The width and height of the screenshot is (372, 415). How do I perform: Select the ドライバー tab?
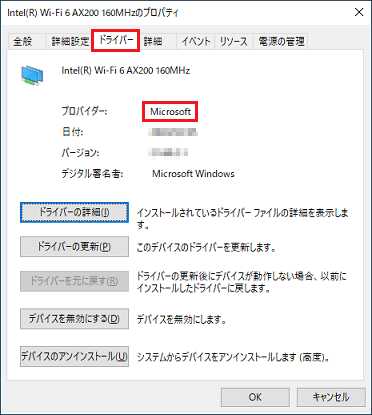click(116, 40)
